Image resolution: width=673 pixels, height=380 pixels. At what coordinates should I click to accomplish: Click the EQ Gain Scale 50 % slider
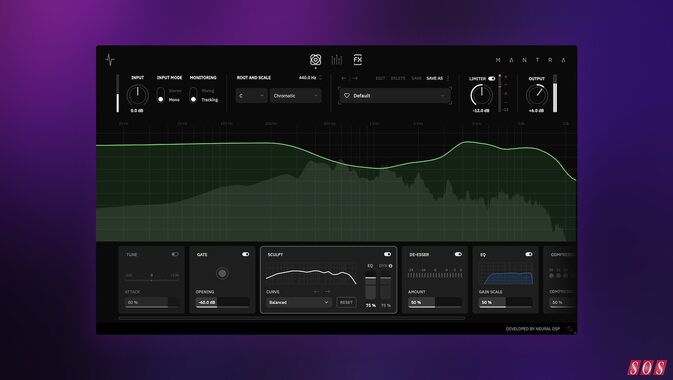506,302
